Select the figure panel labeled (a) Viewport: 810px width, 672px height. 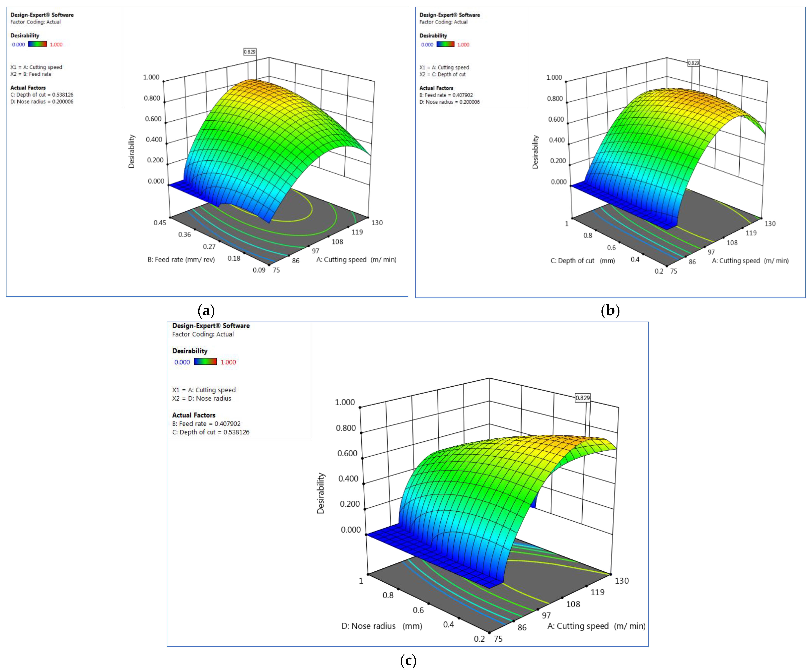click(x=206, y=311)
